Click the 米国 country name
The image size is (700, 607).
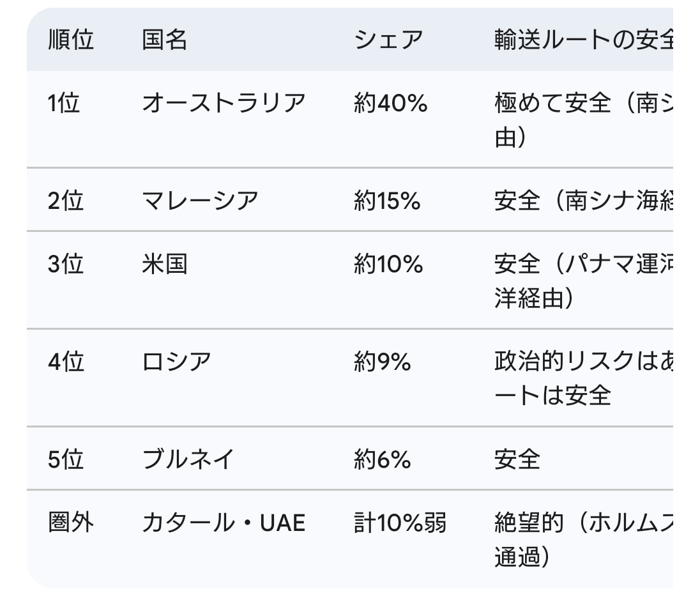[164, 264]
